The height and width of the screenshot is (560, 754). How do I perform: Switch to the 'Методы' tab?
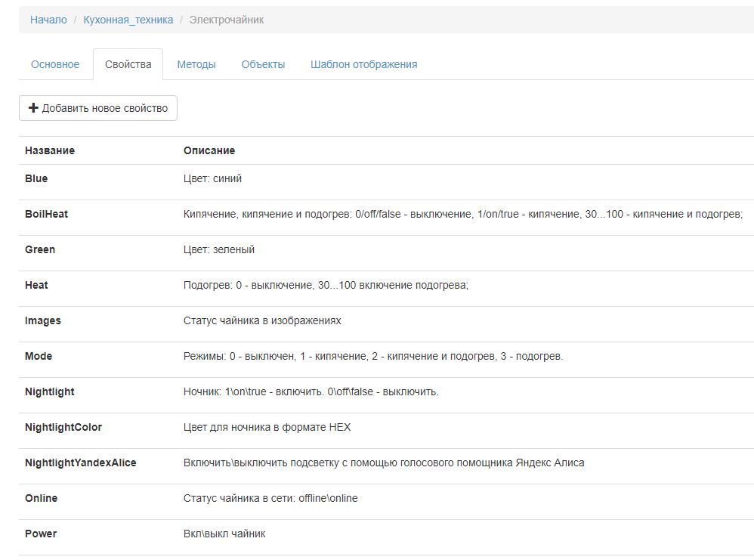196,64
